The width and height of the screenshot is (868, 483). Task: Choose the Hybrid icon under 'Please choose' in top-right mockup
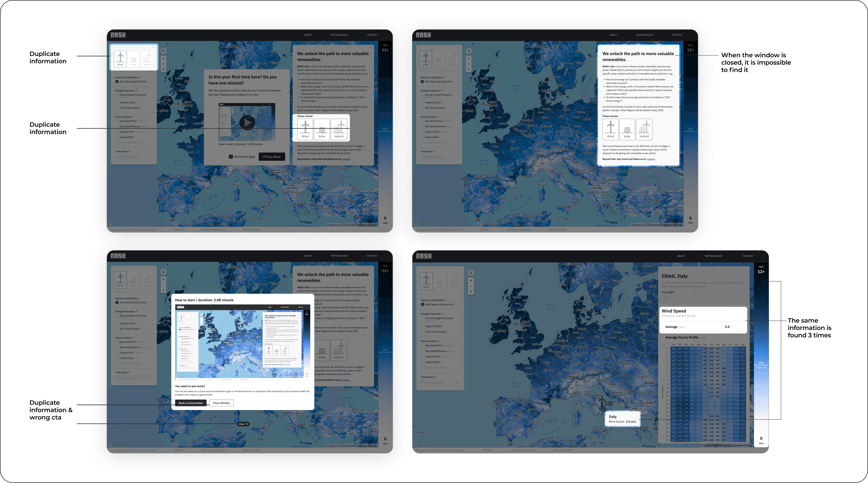[x=644, y=129]
